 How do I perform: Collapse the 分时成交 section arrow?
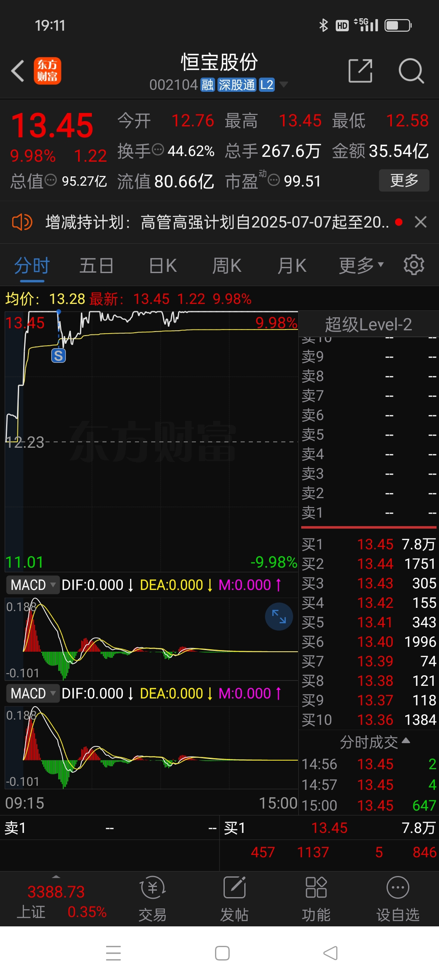point(406,740)
